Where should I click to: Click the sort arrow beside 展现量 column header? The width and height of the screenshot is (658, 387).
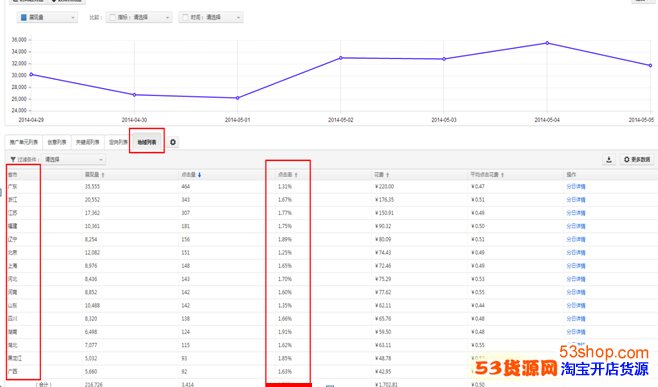[103, 175]
